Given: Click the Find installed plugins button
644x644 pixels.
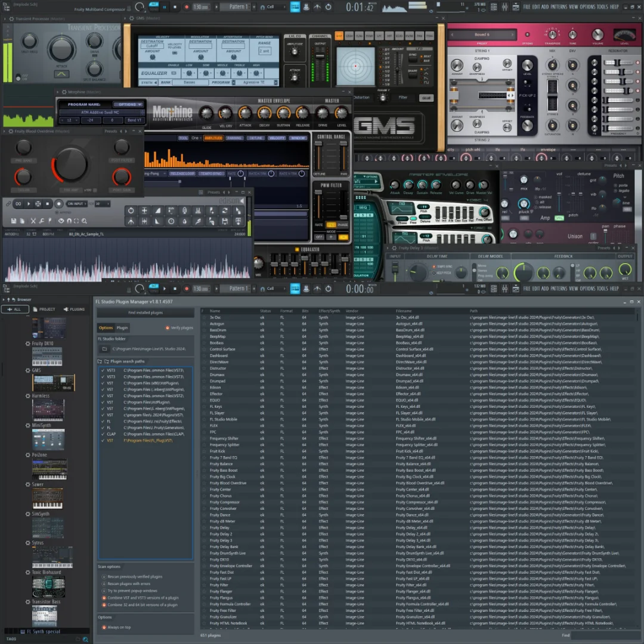Looking at the screenshot, I should 145,312.
